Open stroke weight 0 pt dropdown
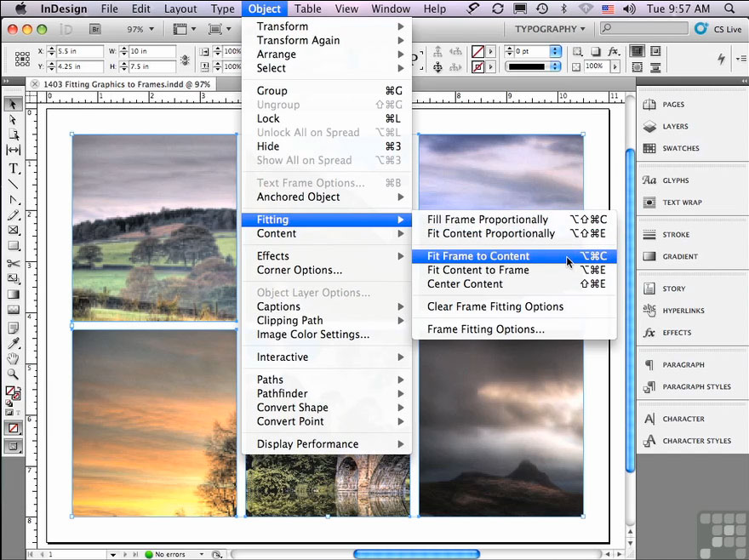Image resolution: width=749 pixels, height=560 pixels. [555, 51]
